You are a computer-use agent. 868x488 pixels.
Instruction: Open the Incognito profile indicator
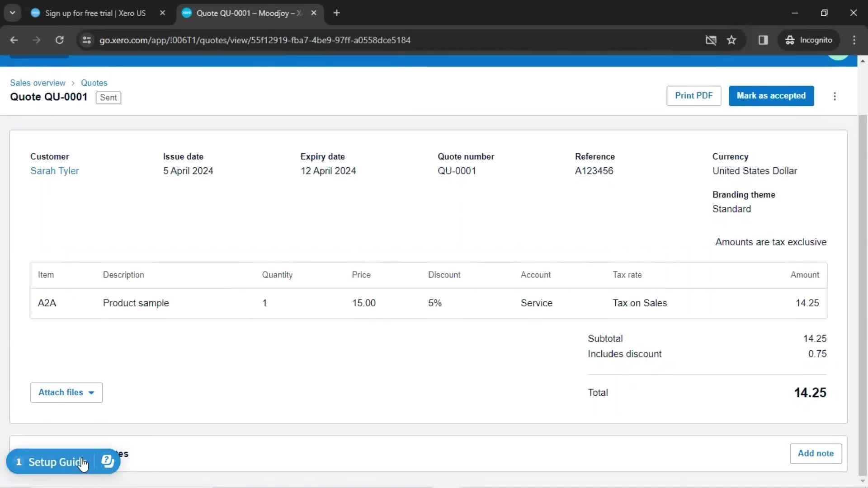coord(809,40)
